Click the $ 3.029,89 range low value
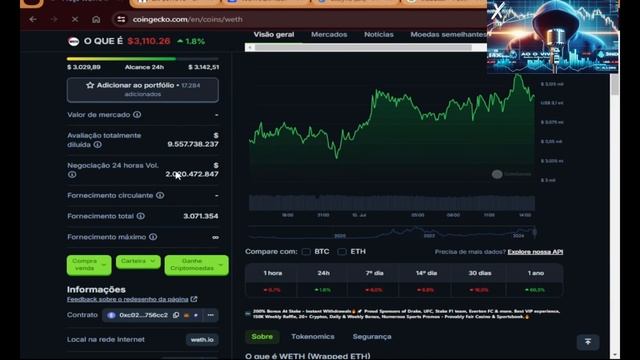This screenshot has width=640, height=360. tap(84, 67)
